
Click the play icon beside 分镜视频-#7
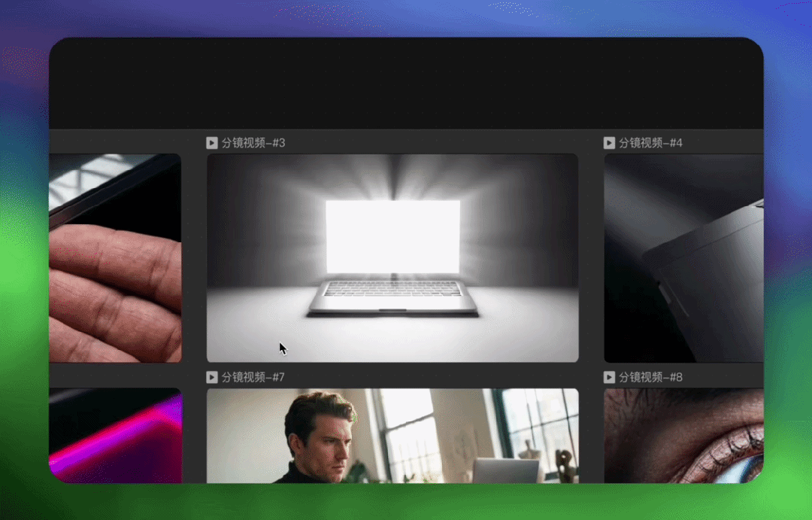(212, 377)
